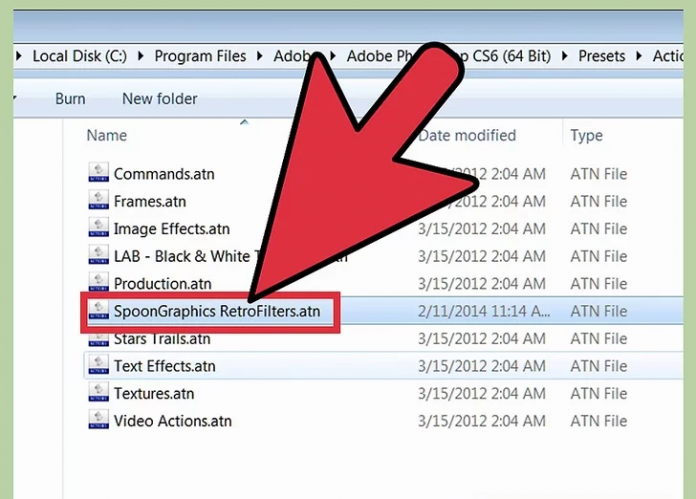Click the Stars Trails.atn file icon
This screenshot has height=499, width=696.
click(98, 339)
